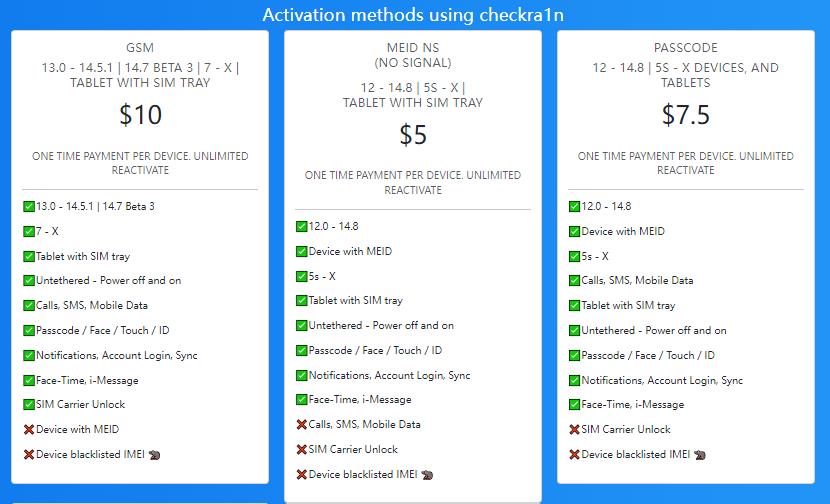Click the green check next to '7 - X'
Viewport: 830px width, 504px height.
[29, 231]
